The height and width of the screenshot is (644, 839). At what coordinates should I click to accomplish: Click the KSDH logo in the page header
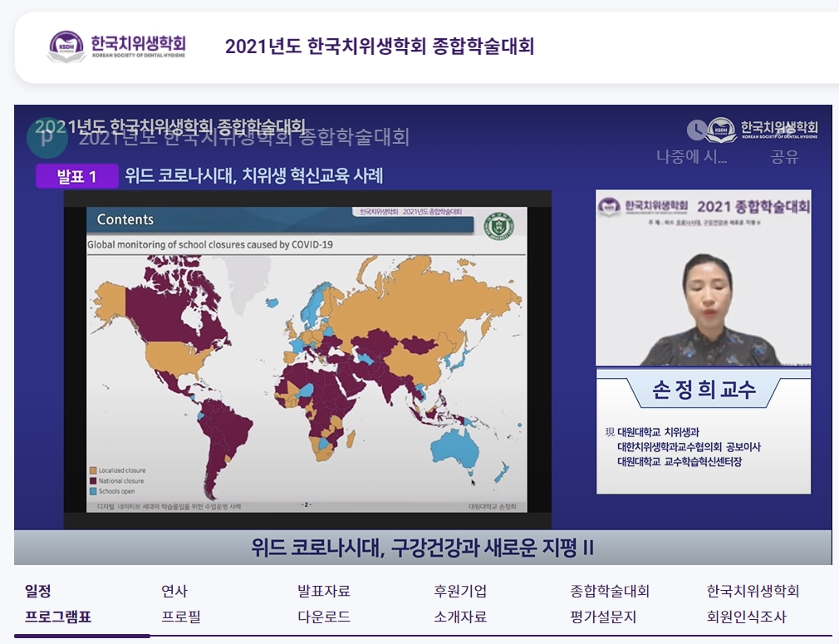point(116,47)
